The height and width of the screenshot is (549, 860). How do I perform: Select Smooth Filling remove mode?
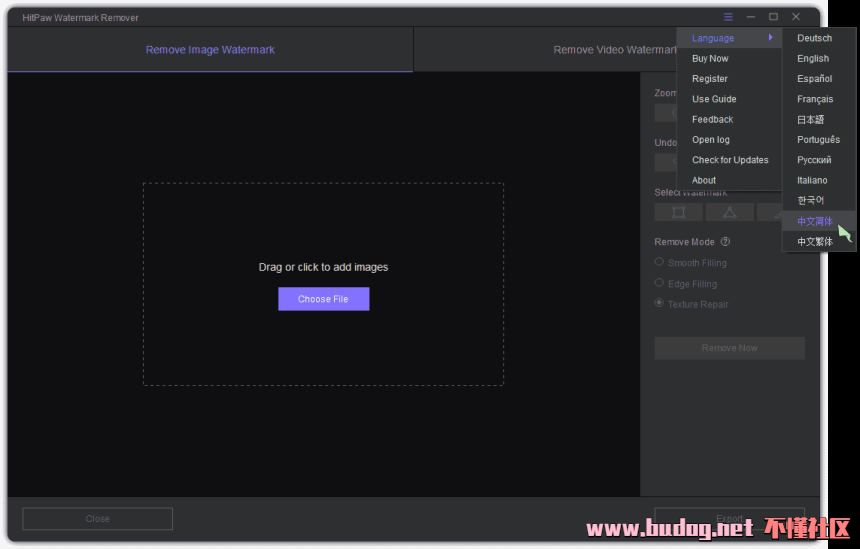(x=660, y=262)
